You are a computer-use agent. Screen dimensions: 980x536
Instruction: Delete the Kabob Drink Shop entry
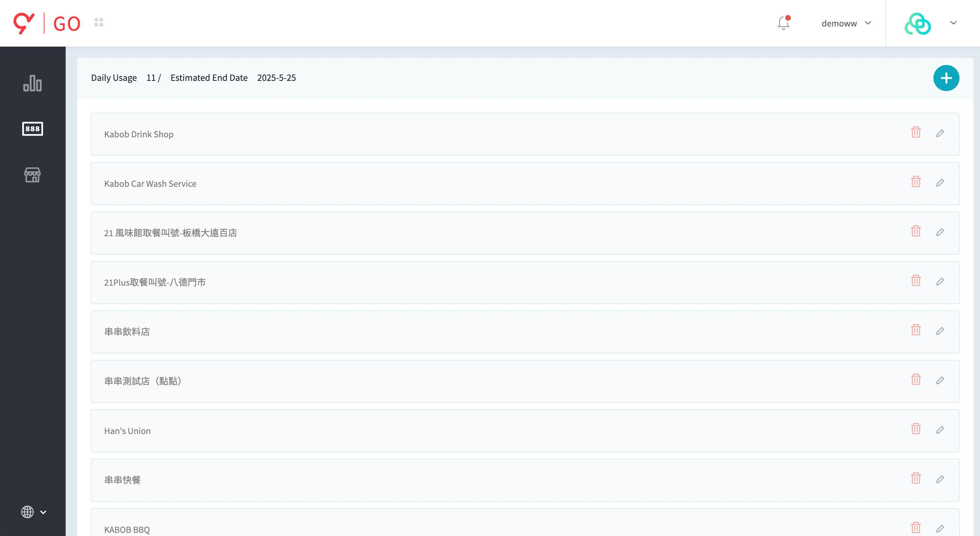pyautogui.click(x=916, y=132)
